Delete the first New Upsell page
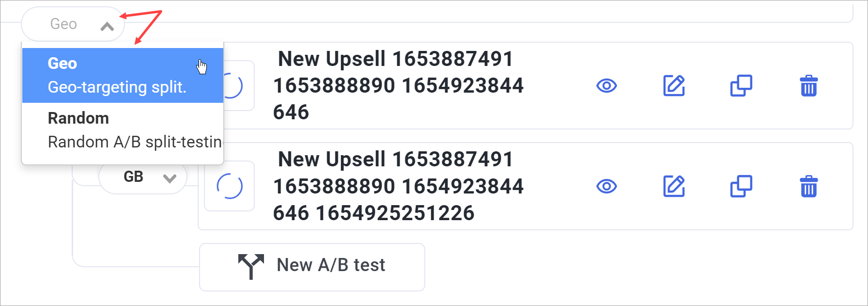Viewport: 868px width, 306px height. pyautogui.click(x=808, y=86)
